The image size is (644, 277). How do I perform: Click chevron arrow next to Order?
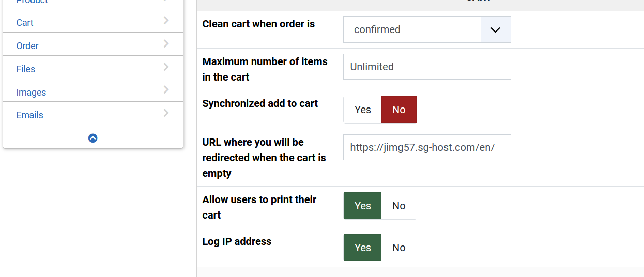[x=166, y=44]
